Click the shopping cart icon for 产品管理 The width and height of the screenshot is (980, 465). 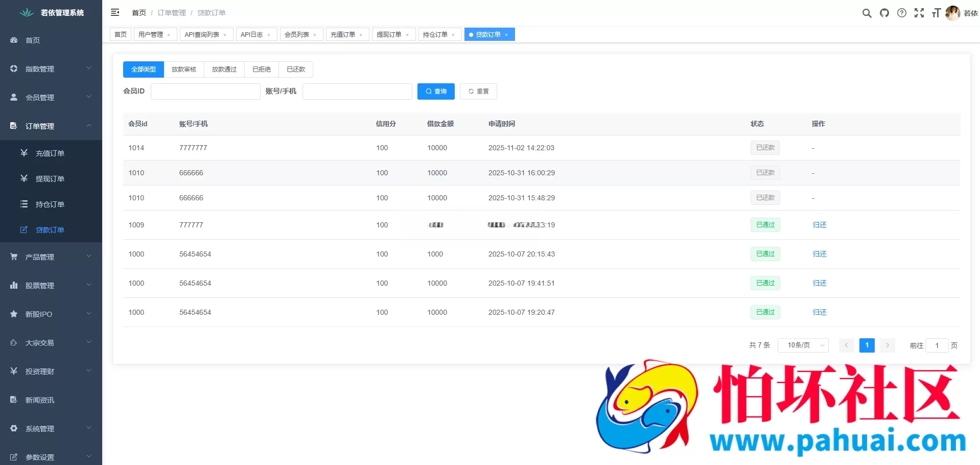(x=14, y=257)
